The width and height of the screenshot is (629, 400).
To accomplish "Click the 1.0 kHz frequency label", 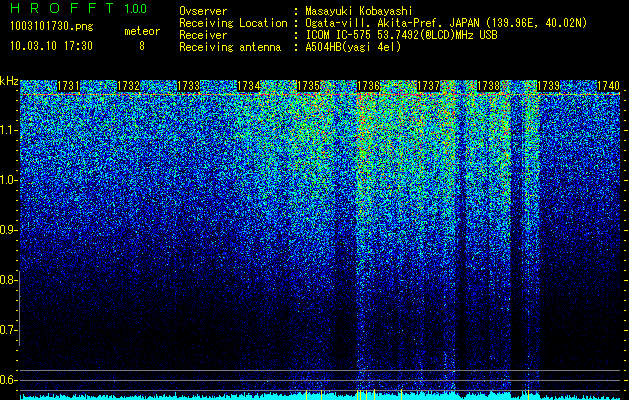I will tap(8, 180).
